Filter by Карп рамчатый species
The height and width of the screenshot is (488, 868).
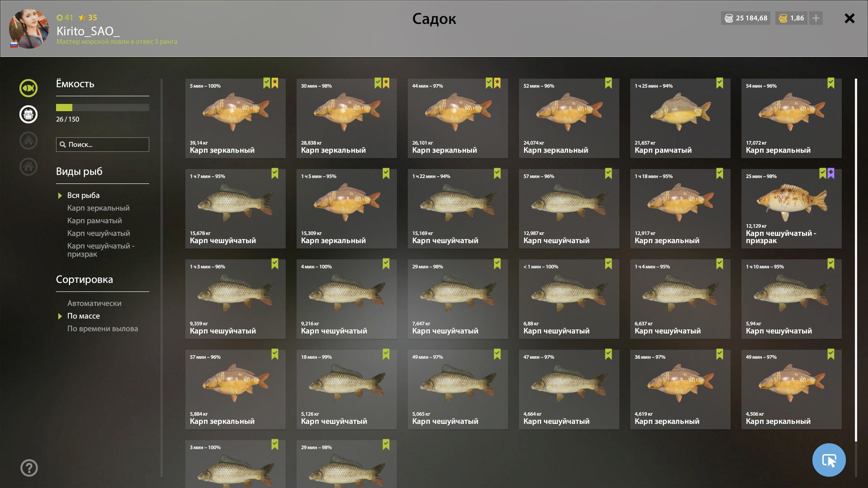pos(94,221)
